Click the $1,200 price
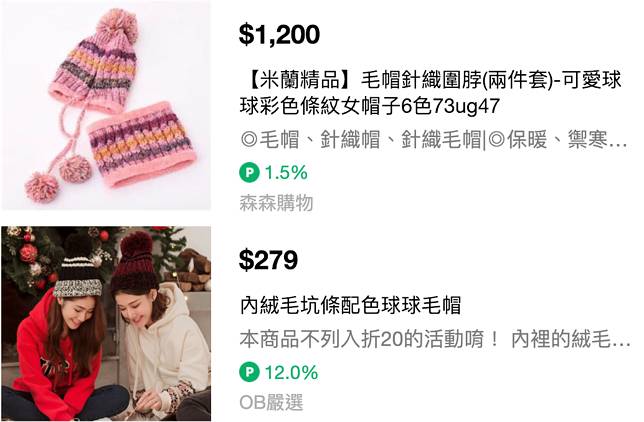 pyautogui.click(x=279, y=34)
